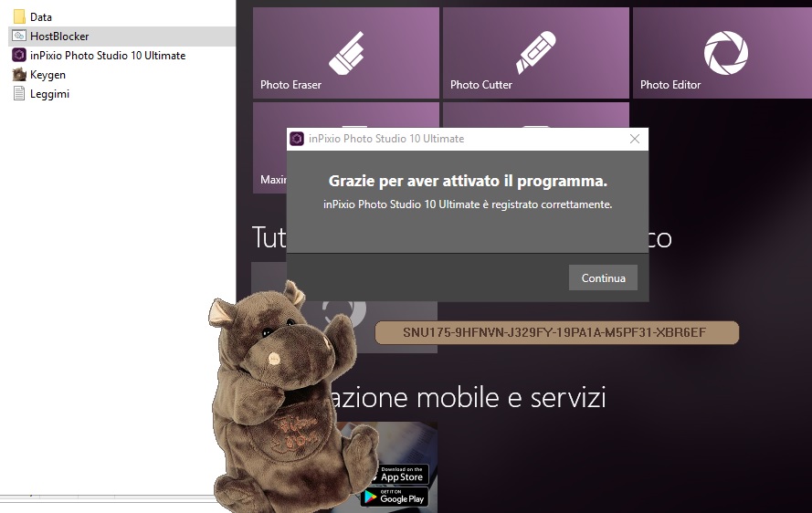
Task: Click the Leggimi document icon
Action: click(x=19, y=94)
